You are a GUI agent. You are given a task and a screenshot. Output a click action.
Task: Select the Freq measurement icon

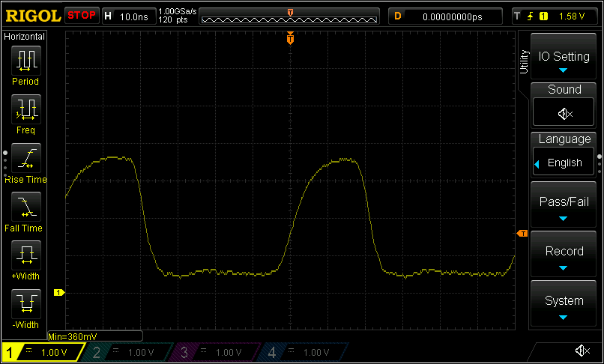click(x=27, y=109)
